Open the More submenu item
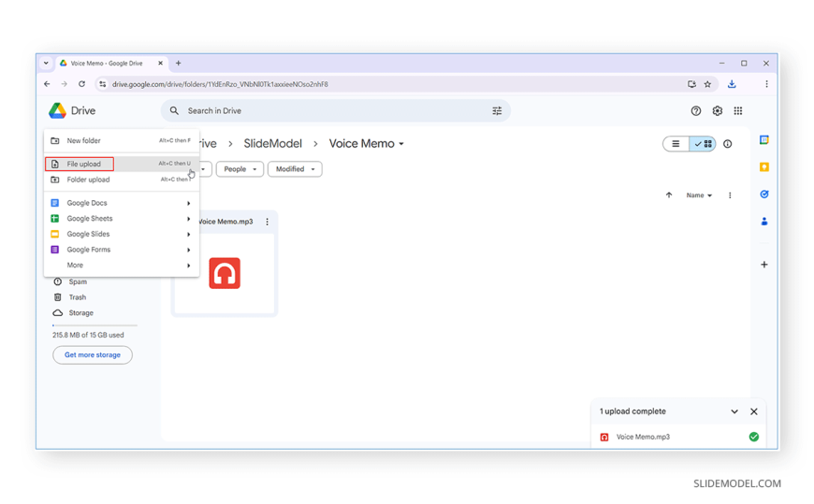Viewport: 814px width, 504px height. tap(122, 266)
